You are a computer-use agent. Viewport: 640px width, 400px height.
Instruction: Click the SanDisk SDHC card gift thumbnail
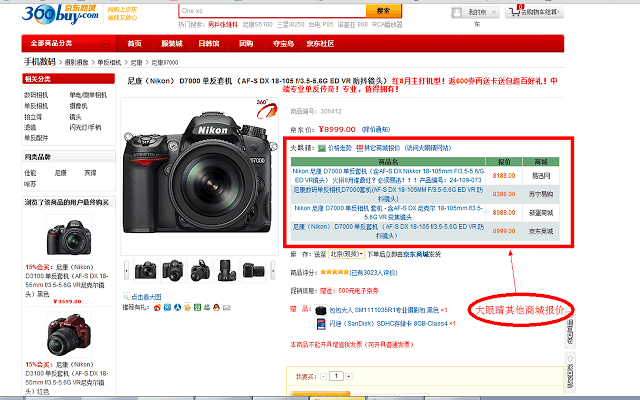pyautogui.click(x=321, y=324)
